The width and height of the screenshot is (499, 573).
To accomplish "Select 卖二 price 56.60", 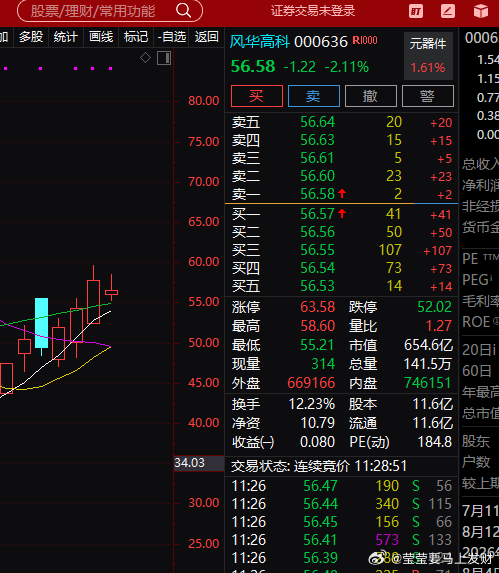I will tap(317, 176).
